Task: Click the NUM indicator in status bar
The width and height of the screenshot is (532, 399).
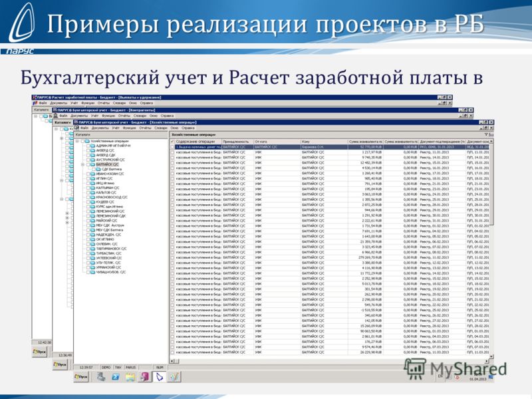Action: (x=160, y=368)
